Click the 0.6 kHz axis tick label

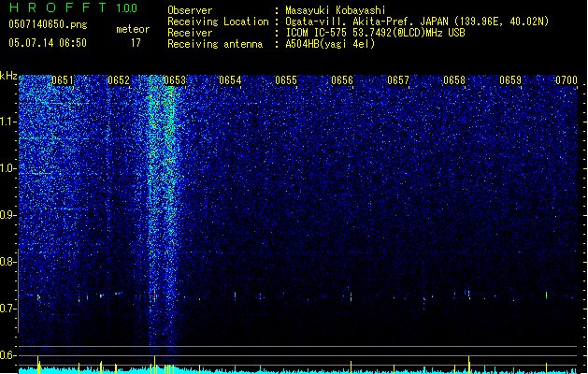pyautogui.click(x=7, y=355)
